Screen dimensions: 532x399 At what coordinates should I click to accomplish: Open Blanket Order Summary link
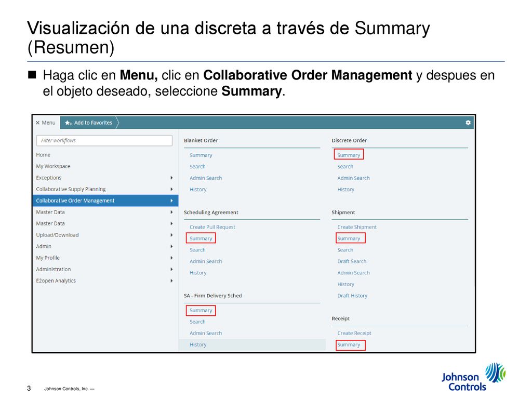[201, 155]
